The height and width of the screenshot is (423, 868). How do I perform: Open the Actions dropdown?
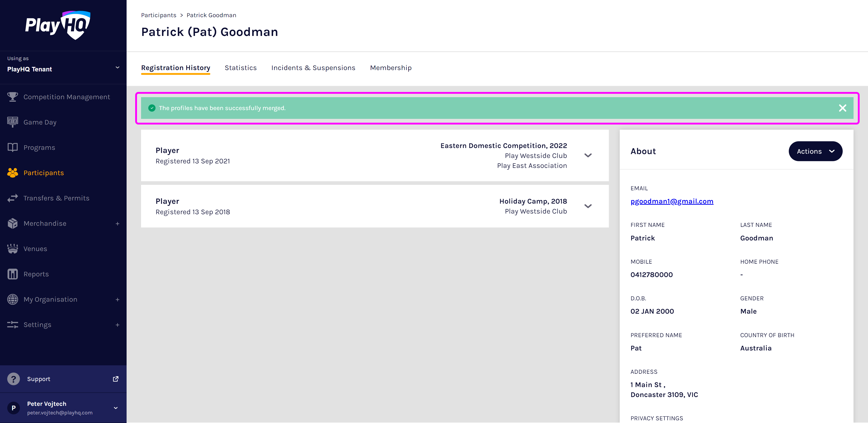815,151
